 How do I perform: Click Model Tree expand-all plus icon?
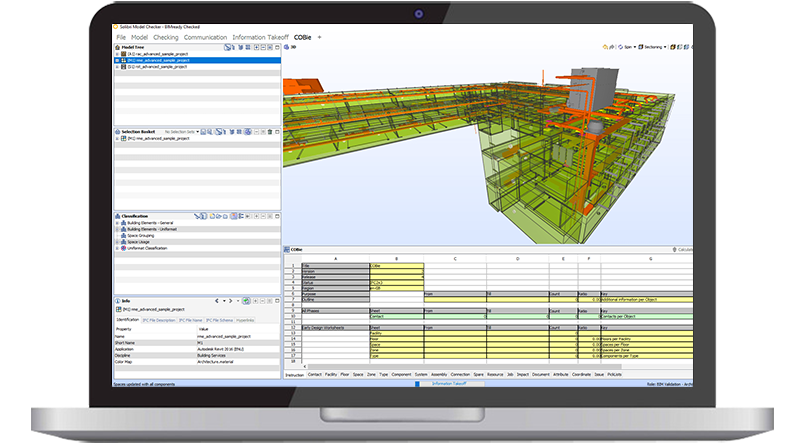(x=257, y=47)
